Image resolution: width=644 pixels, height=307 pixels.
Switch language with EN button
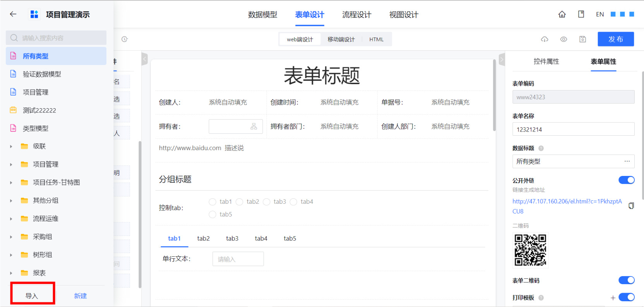coord(600,14)
